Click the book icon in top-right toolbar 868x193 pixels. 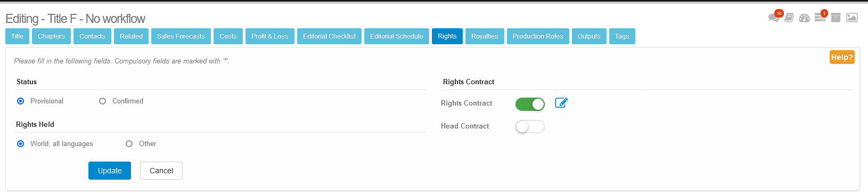pos(789,18)
